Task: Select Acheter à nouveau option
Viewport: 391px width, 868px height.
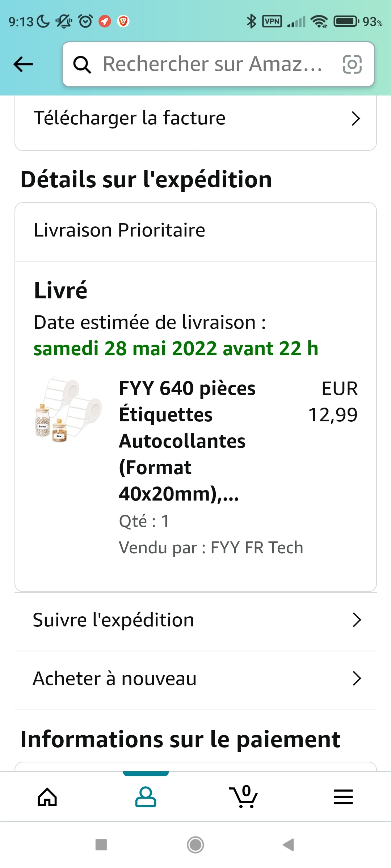Action: pyautogui.click(x=115, y=678)
